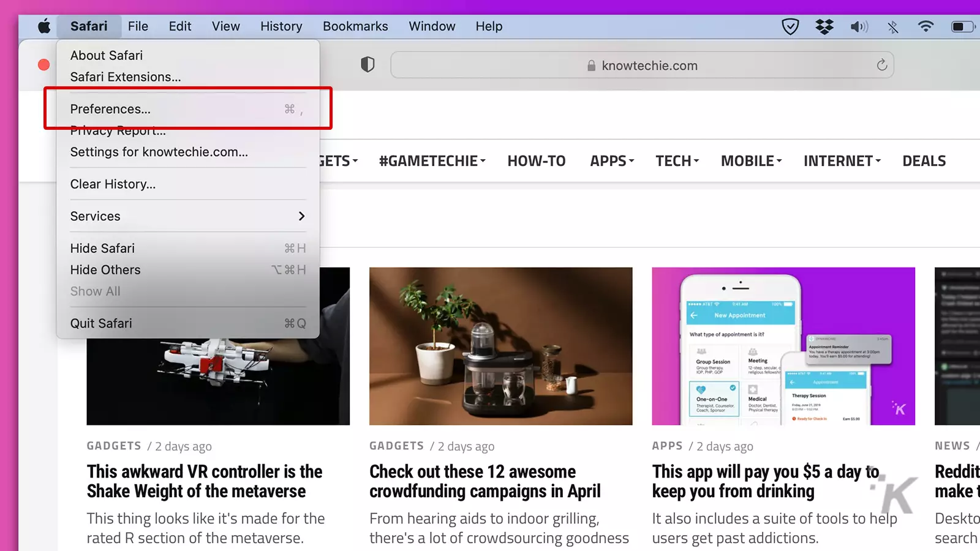Open the VR controller Shake Weight article headline
The width and height of the screenshot is (980, 551).
(205, 481)
